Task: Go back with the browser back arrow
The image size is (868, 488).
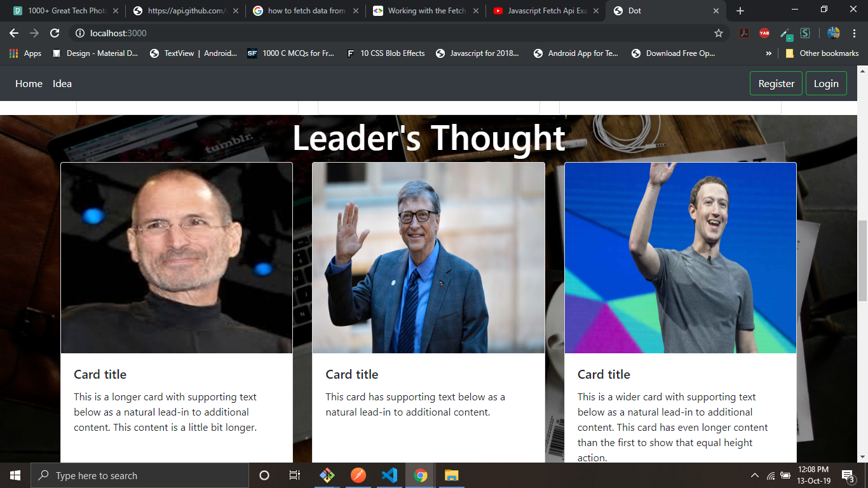Action: [14, 33]
